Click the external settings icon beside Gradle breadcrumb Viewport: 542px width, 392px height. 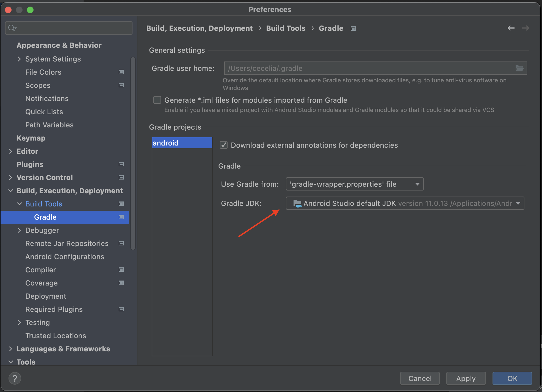click(x=353, y=28)
